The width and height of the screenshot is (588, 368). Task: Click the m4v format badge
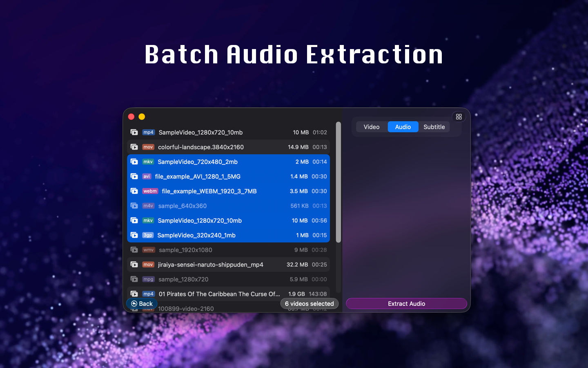point(148,206)
